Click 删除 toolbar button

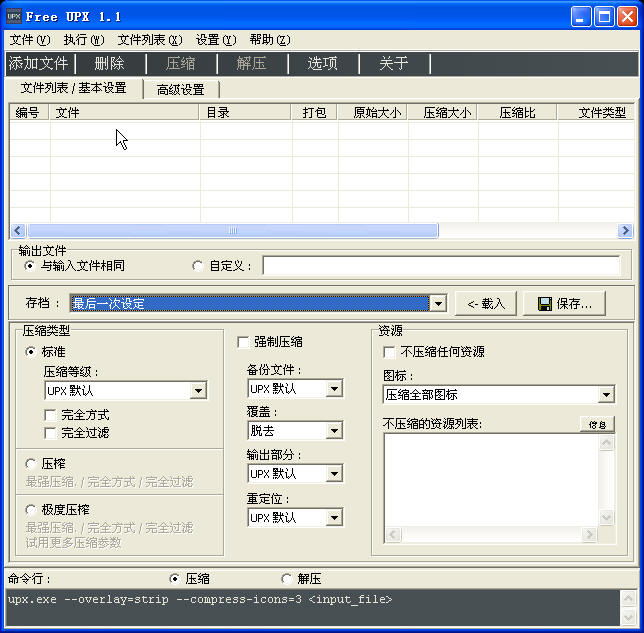(110, 64)
